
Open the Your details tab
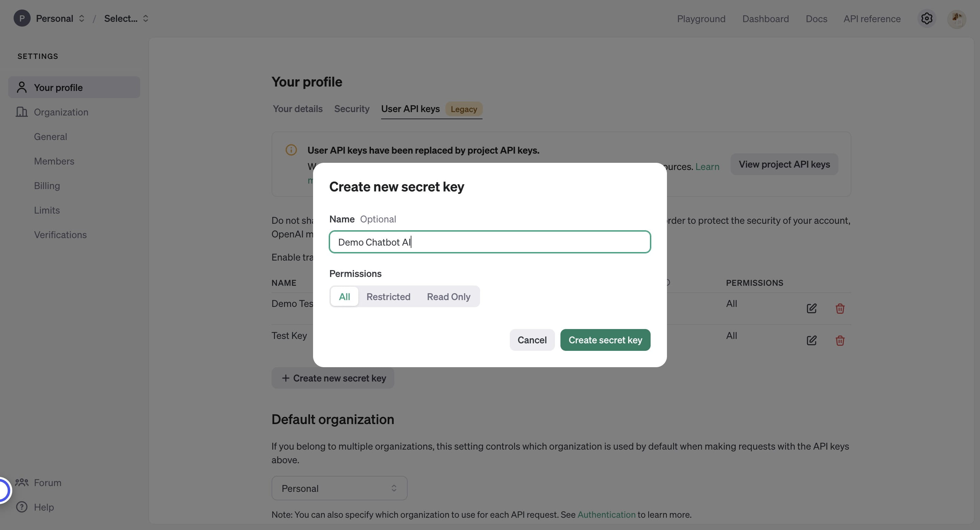[297, 109]
